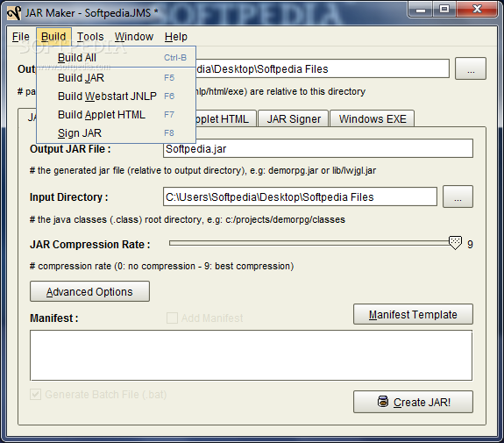
Task: Switch to the Applet HTML tab
Action: pos(225,118)
